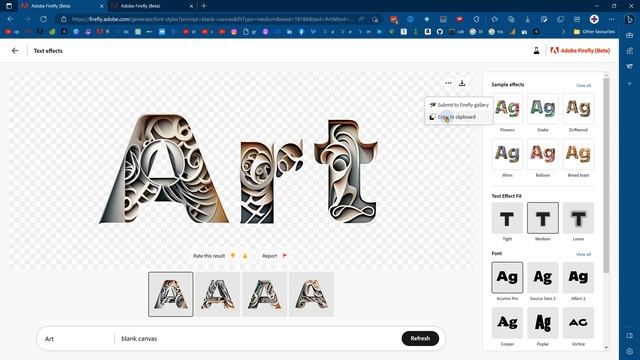
Task: Open the GitHub bookmark icon
Action: [440, 31]
